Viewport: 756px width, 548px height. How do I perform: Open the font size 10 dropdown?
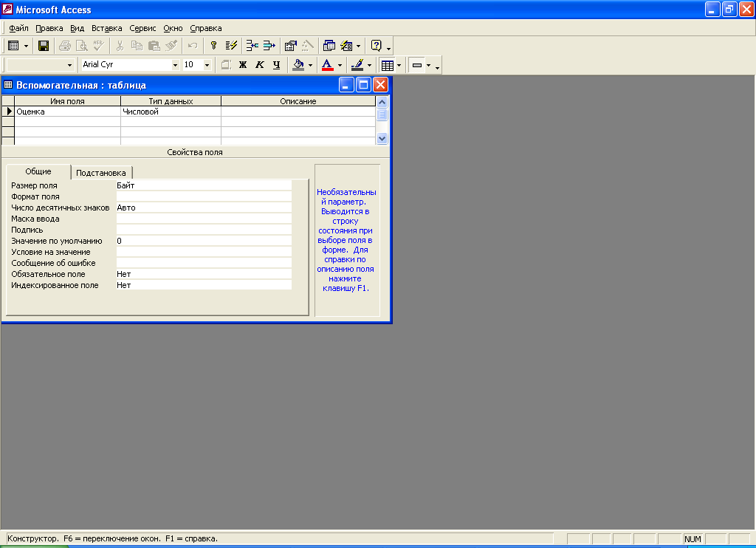207,65
